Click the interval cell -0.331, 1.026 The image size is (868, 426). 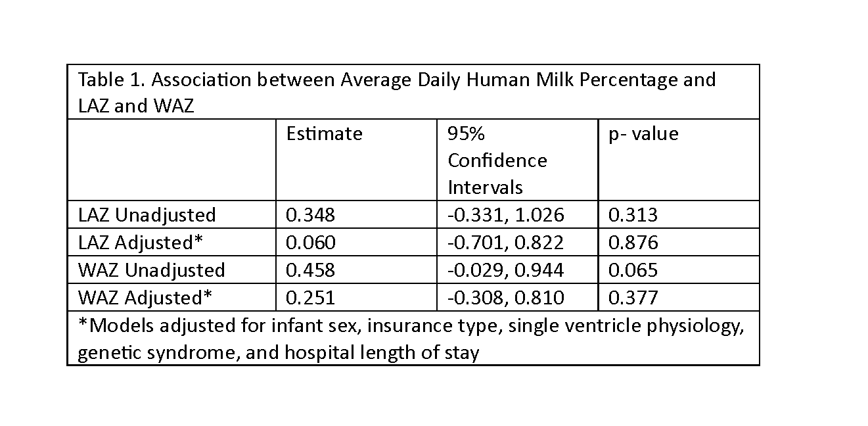click(505, 215)
